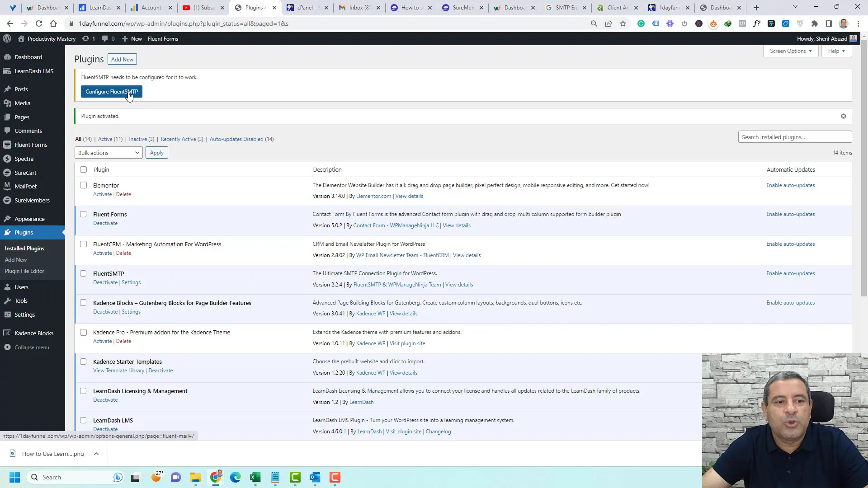Open Media library from sidebar
868x488 pixels.
[x=22, y=103]
